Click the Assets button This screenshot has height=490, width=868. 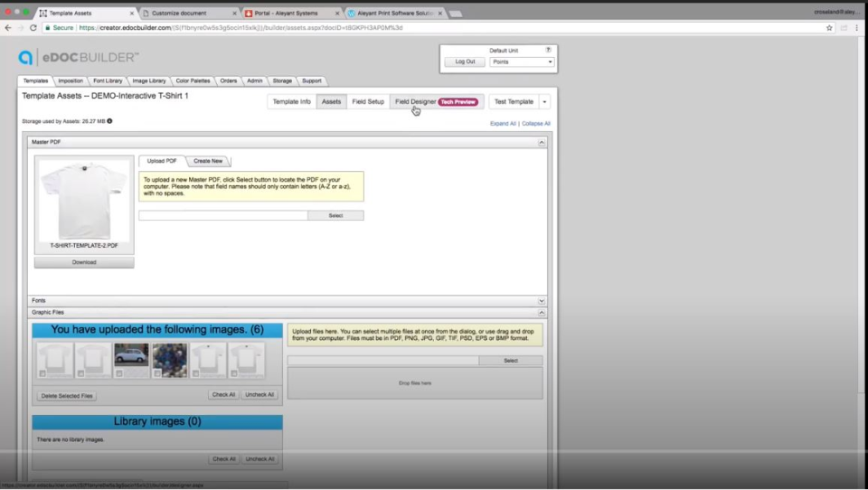tap(331, 102)
